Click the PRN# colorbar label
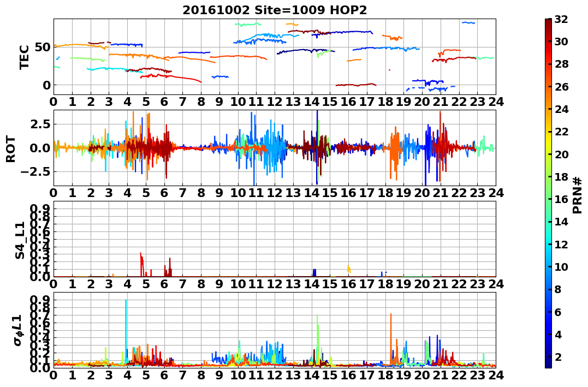 pyautogui.click(x=578, y=195)
